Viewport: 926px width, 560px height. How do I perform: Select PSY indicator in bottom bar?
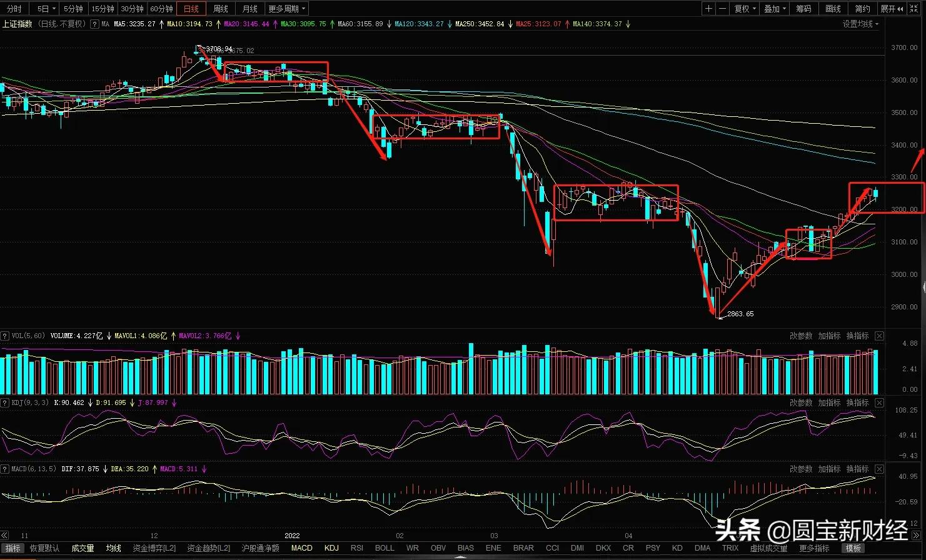point(653,548)
